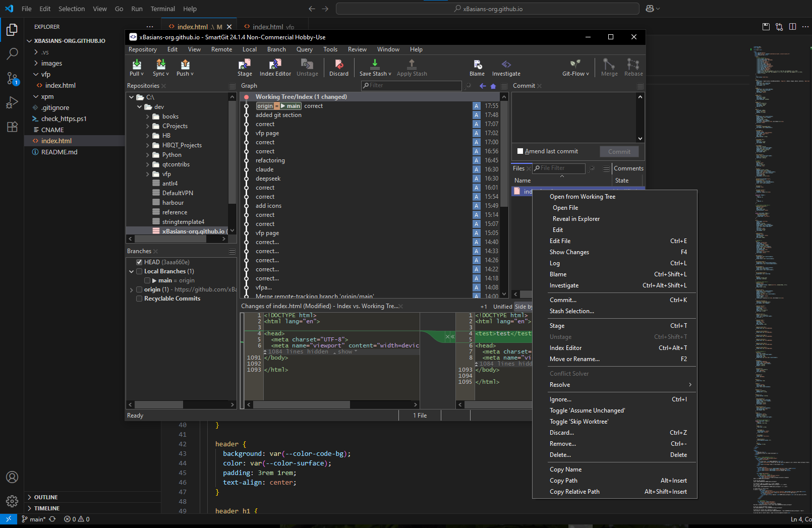812x528 pixels.
Task: Open the Index Editor toolbar icon
Action: [x=275, y=68]
